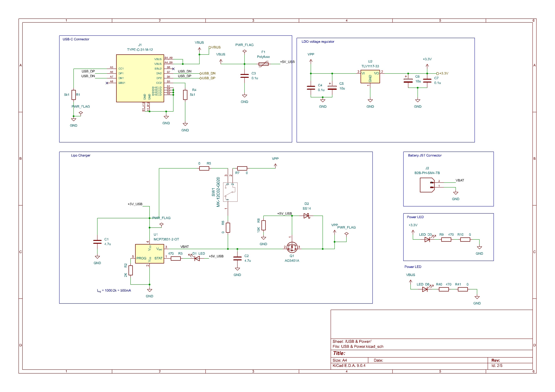Select the U1 MCP73831 charger IC symbol
Image resolution: width=555 pixels, height=392 pixels.
click(x=150, y=254)
